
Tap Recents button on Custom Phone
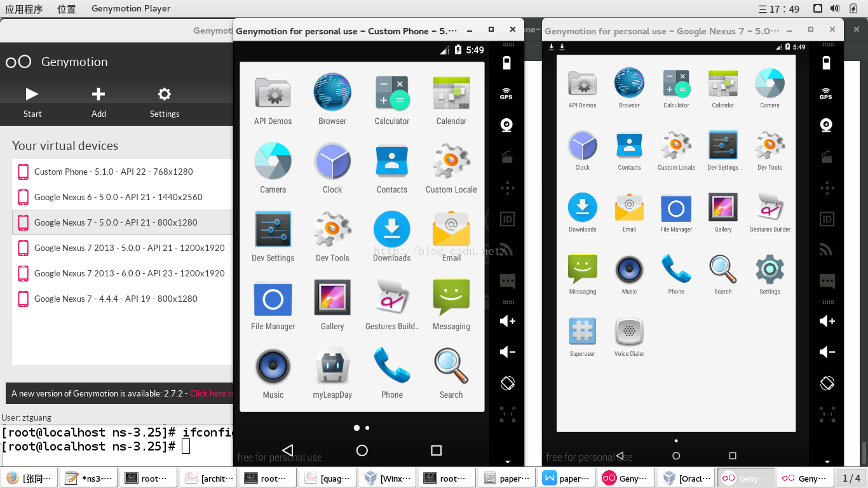(436, 450)
